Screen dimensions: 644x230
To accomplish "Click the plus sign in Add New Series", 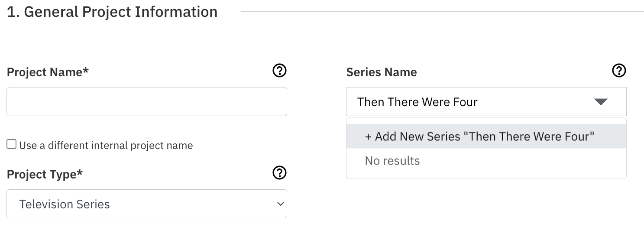I will [369, 137].
